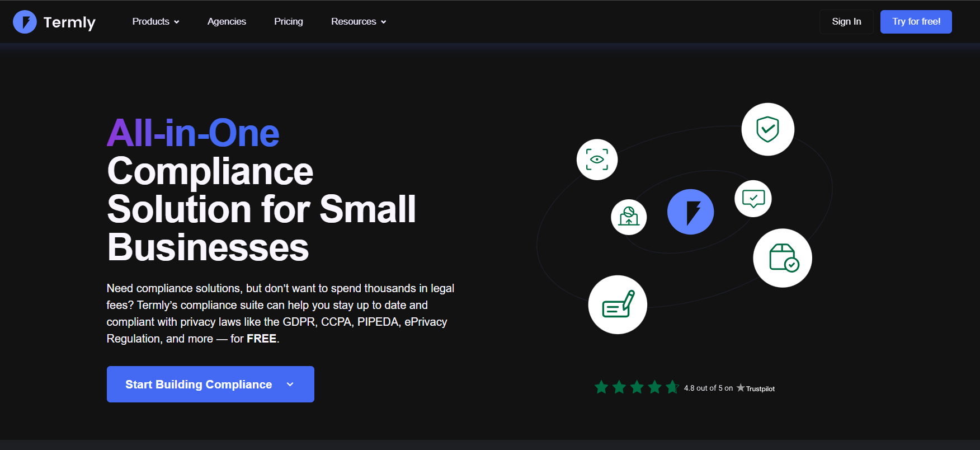Image resolution: width=980 pixels, height=450 pixels.
Task: Open the Pricing page
Action: [x=289, y=21]
